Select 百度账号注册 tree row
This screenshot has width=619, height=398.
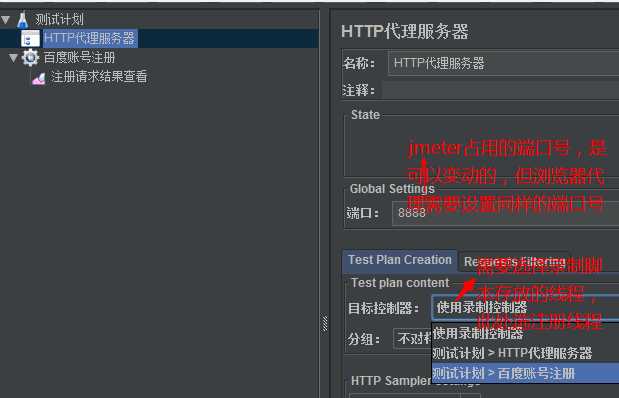point(79,58)
